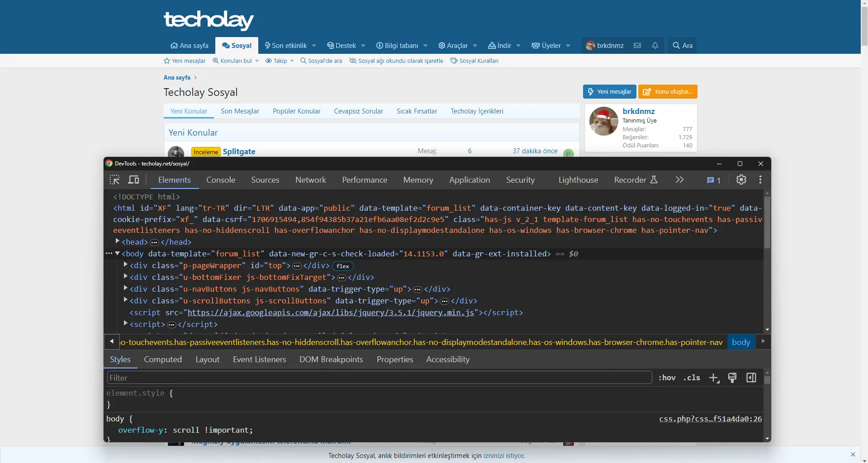Image resolution: width=868 pixels, height=463 pixels.
Task: Toggle the device toolbar icon in DevTools
Action: [133, 180]
